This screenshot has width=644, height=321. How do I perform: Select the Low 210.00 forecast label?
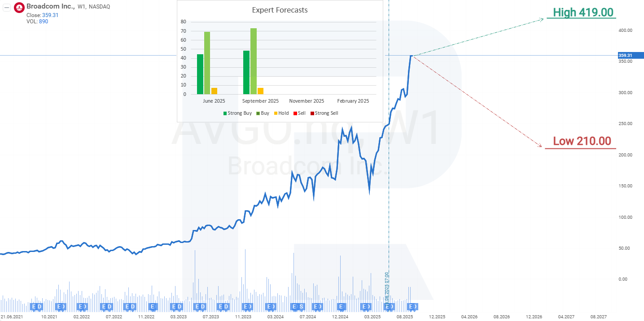pyautogui.click(x=582, y=141)
